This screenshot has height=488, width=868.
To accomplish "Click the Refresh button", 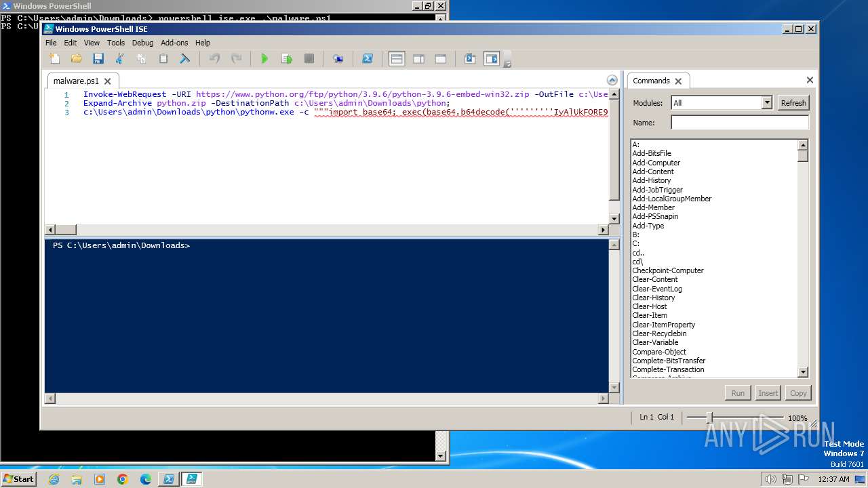I will pyautogui.click(x=793, y=103).
